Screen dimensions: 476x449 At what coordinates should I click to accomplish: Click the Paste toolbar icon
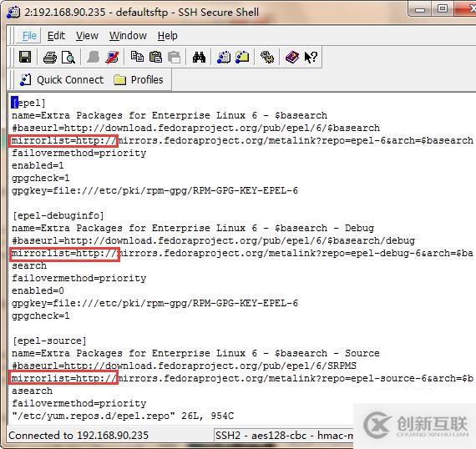coord(155,57)
